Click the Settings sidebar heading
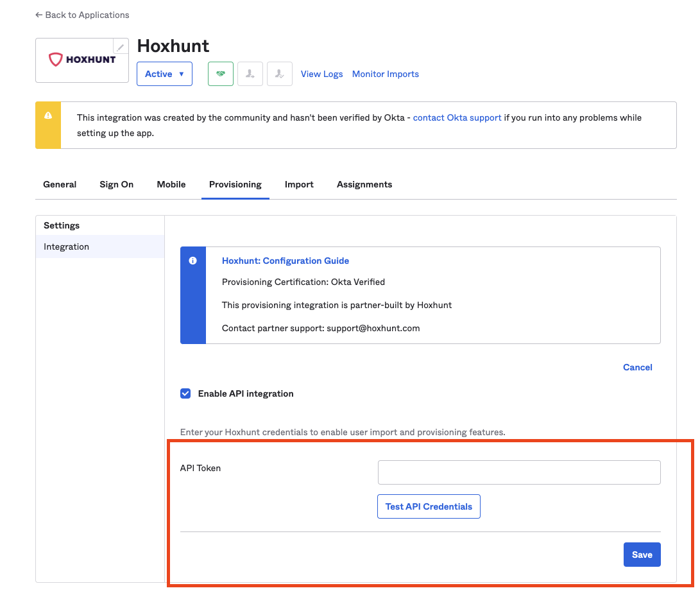The width and height of the screenshot is (700, 604). point(62,225)
